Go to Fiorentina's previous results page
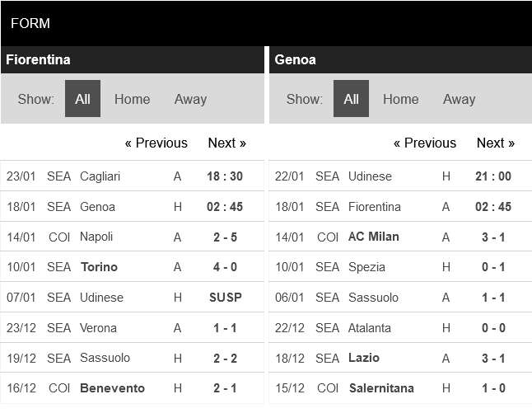 (x=156, y=143)
